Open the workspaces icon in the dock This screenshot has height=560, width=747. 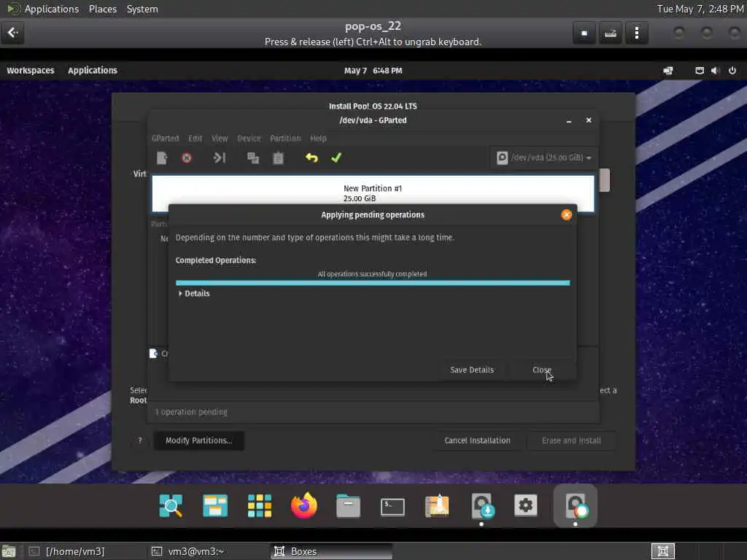[215, 506]
